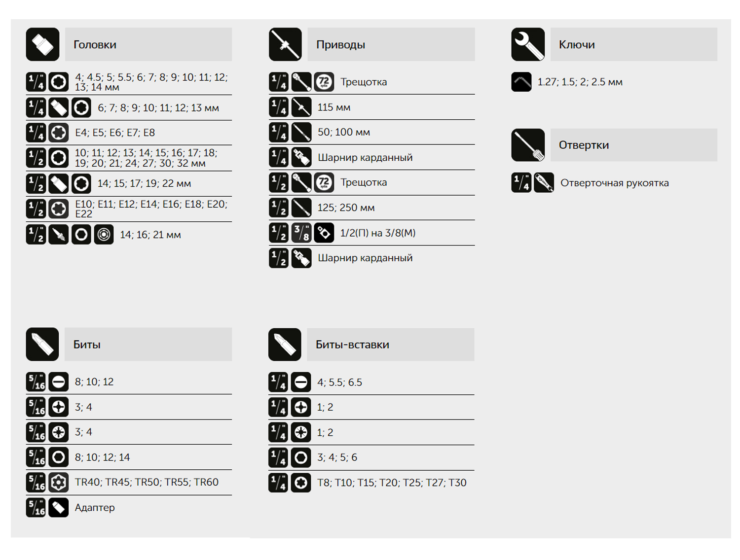Click the screwdriver icon beside Отвертки header
Screen dimensions: 740x560
[528, 145]
